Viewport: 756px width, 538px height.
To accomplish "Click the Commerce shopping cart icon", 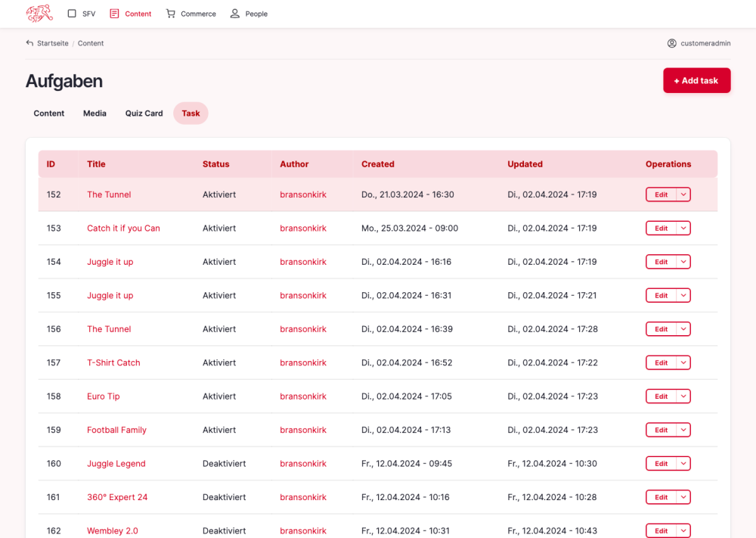I will 171,14.
